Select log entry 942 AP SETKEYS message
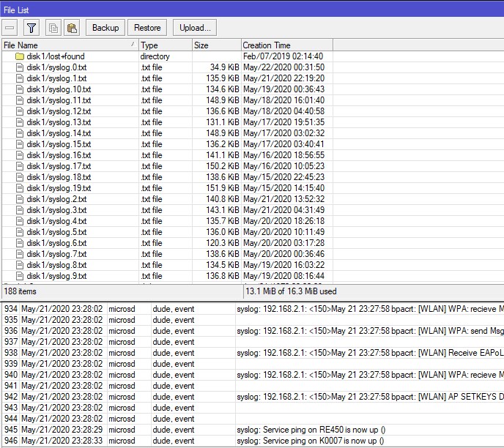Viewport: 504px width, 448px height. point(370,397)
